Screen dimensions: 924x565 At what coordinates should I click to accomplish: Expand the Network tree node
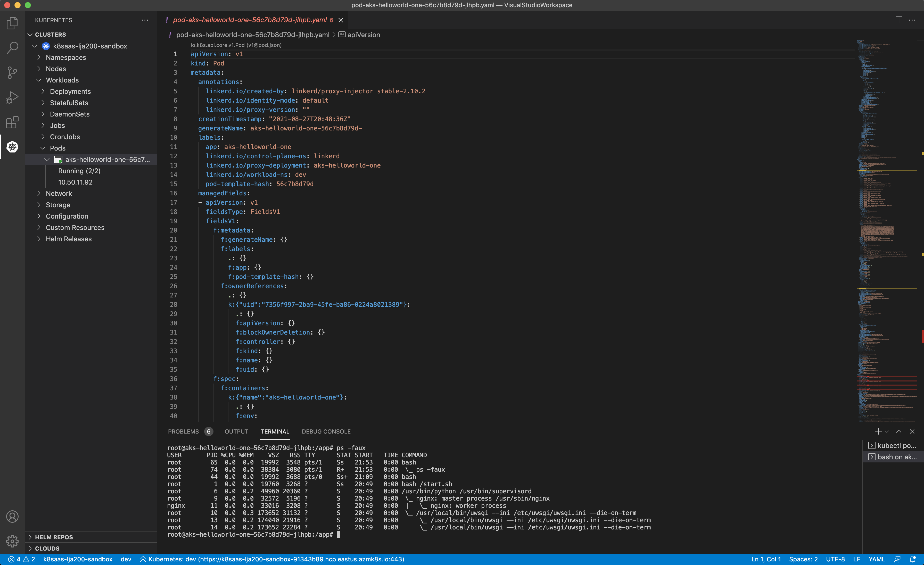39,193
